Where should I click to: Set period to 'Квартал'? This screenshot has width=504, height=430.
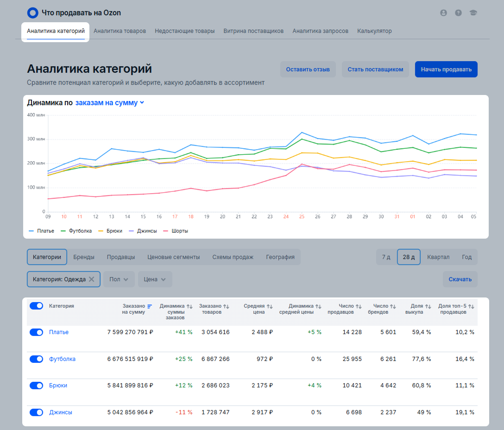click(x=438, y=257)
